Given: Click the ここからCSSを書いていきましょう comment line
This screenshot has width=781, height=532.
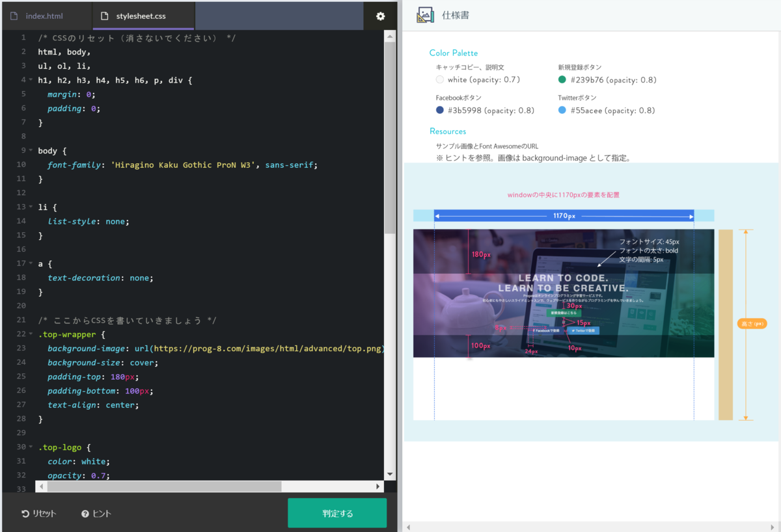Looking at the screenshot, I should pyautogui.click(x=127, y=320).
